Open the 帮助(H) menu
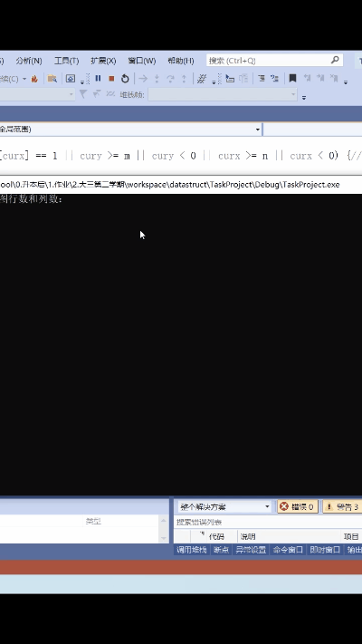The image size is (362, 644). coord(181,61)
